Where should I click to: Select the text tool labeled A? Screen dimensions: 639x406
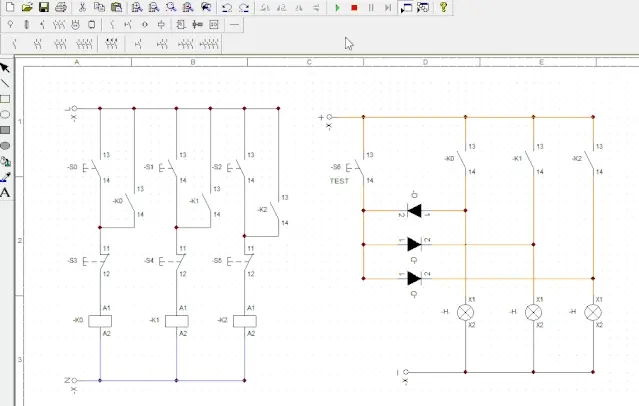[x=5, y=192]
